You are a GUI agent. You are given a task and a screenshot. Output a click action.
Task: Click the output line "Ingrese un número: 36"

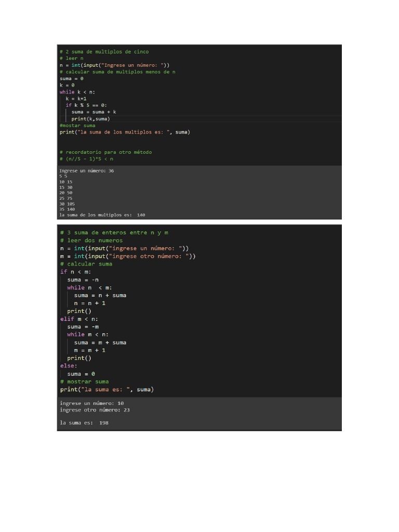tap(86, 170)
